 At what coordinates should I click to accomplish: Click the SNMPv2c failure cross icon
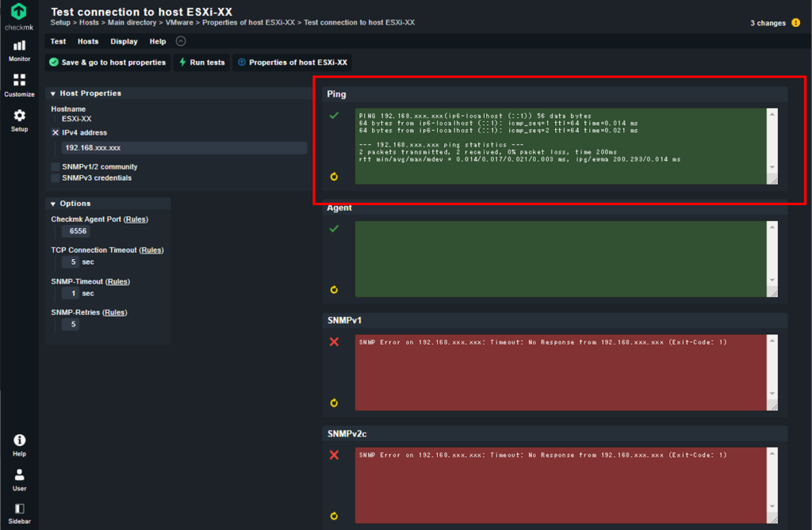click(334, 455)
